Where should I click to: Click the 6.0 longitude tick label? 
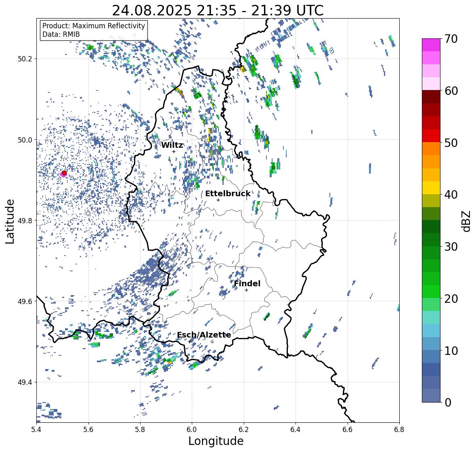(x=192, y=429)
